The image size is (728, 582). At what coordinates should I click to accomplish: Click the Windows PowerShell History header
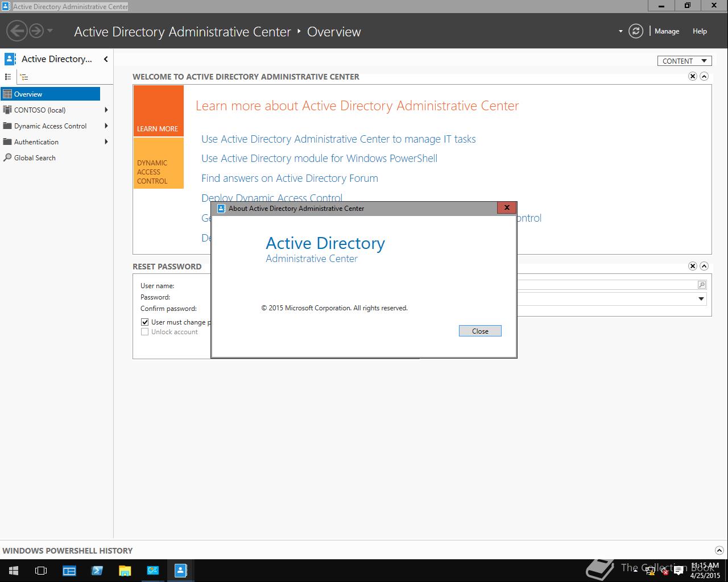point(67,551)
